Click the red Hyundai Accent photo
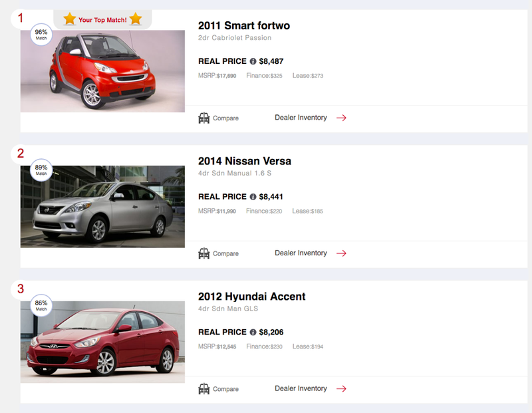532x413 pixels. (102, 342)
